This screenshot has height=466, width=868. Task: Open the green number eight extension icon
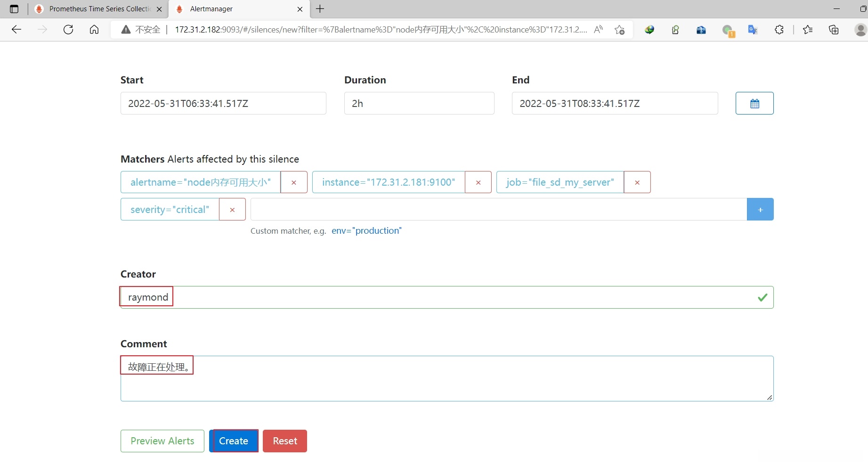pyautogui.click(x=675, y=30)
